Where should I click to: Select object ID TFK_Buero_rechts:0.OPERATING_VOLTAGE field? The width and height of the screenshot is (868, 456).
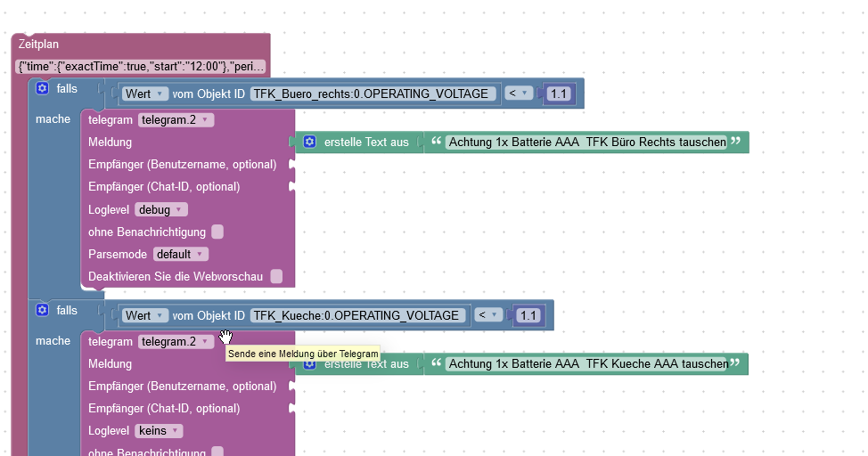[x=375, y=94]
